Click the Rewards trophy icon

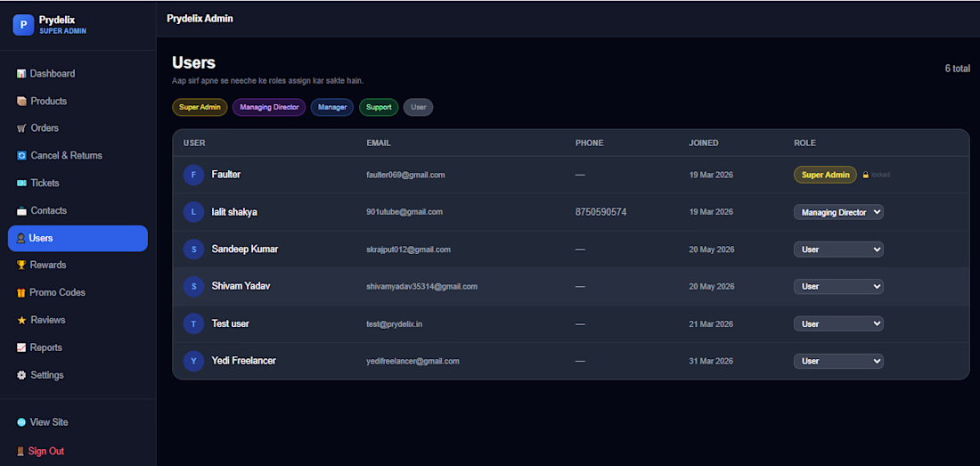(21, 265)
